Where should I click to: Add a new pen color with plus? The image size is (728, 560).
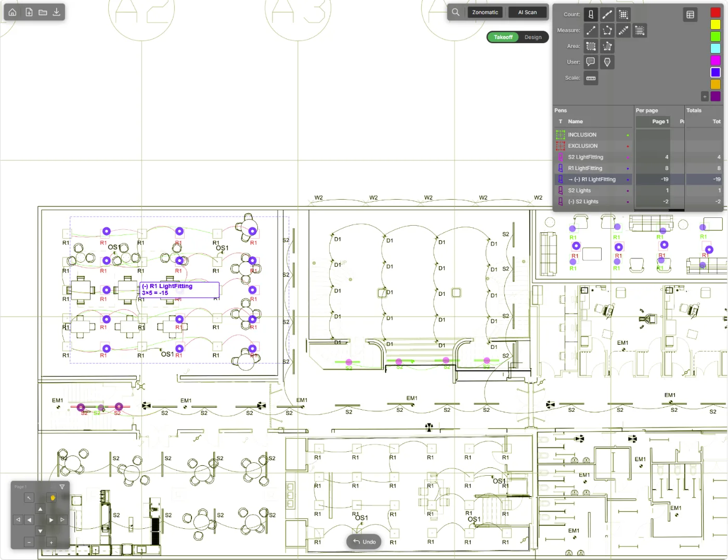coord(705,96)
